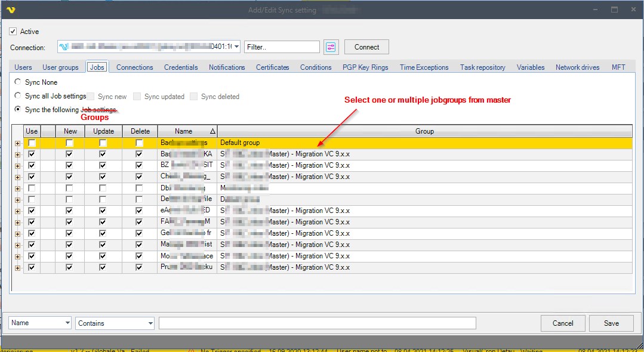Maximize the Add/Edit Sync setting window
644x352 pixels.
pos(614,10)
